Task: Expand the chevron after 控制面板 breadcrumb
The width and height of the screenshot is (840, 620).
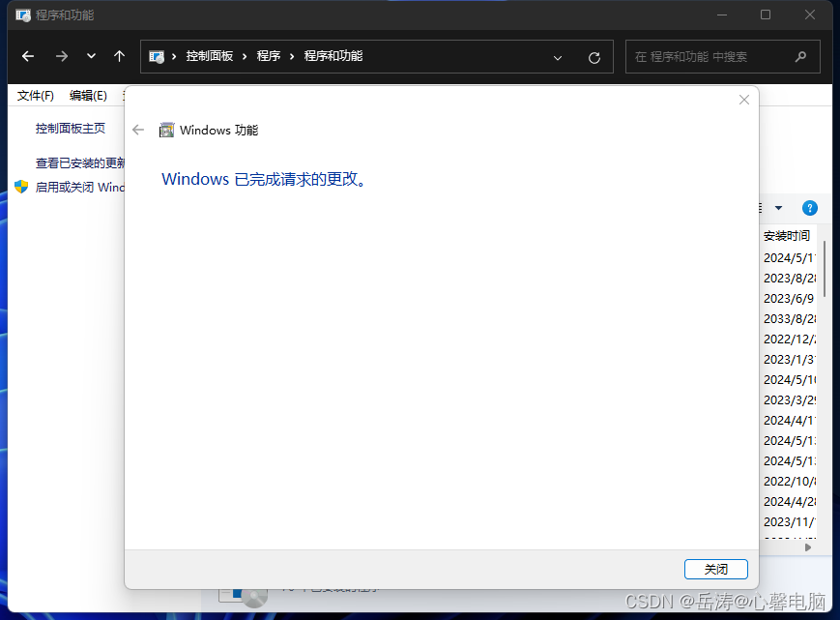Action: click(245, 56)
